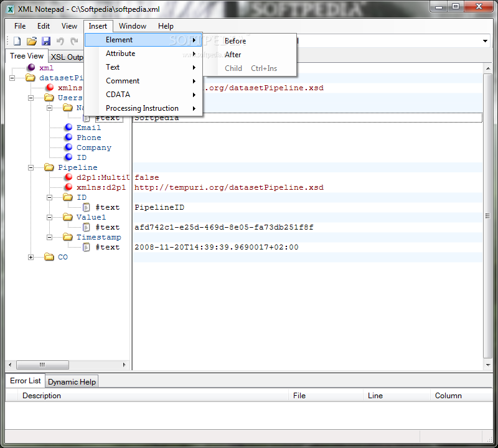Click the 2008-11-20T14:39:39 timestamp value
The image size is (498, 448).
coord(216,247)
